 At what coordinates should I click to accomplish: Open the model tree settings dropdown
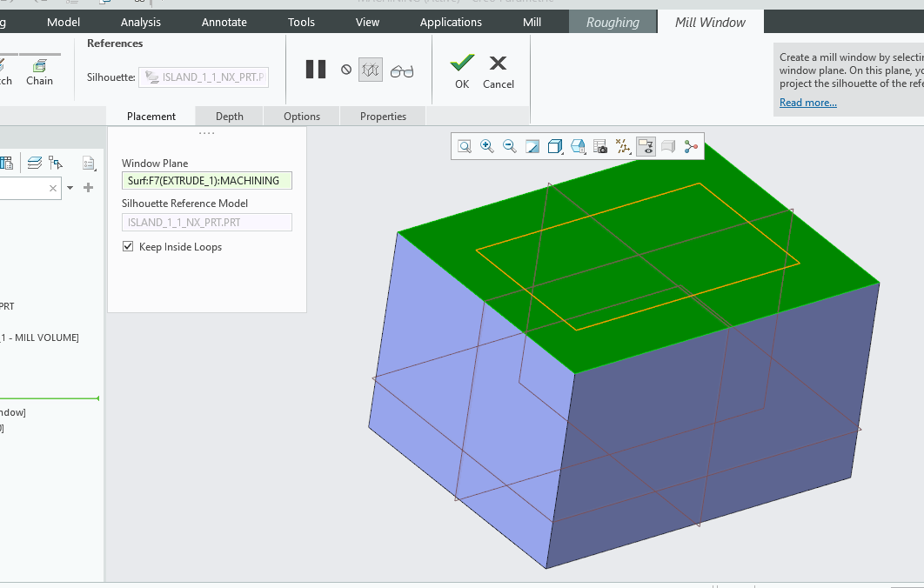89,164
